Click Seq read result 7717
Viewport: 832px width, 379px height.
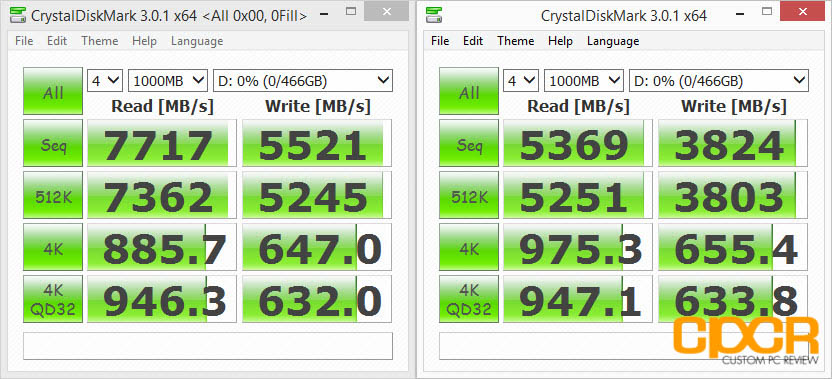coord(162,143)
